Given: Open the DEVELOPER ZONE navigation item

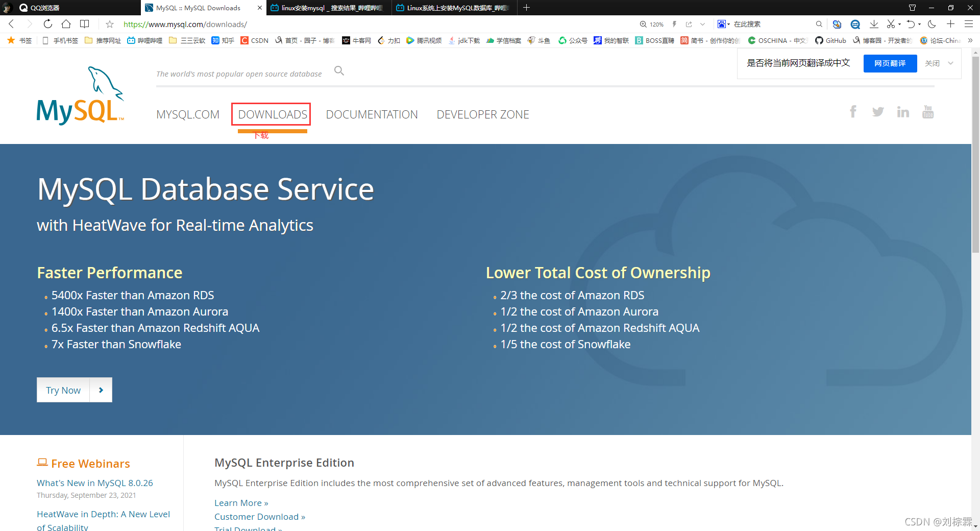Looking at the screenshot, I should (x=483, y=114).
